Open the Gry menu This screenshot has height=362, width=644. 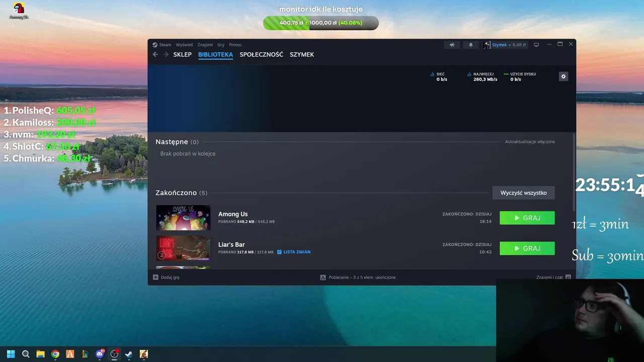pyautogui.click(x=221, y=45)
